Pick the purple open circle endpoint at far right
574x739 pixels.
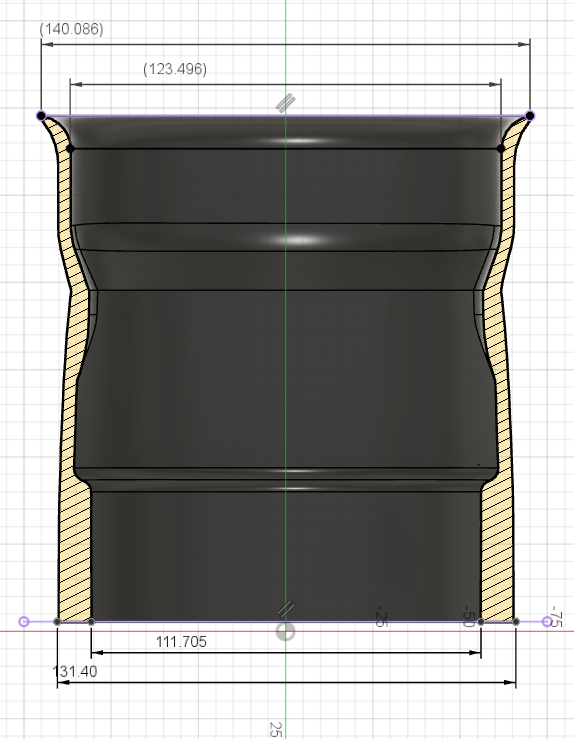coord(547,622)
